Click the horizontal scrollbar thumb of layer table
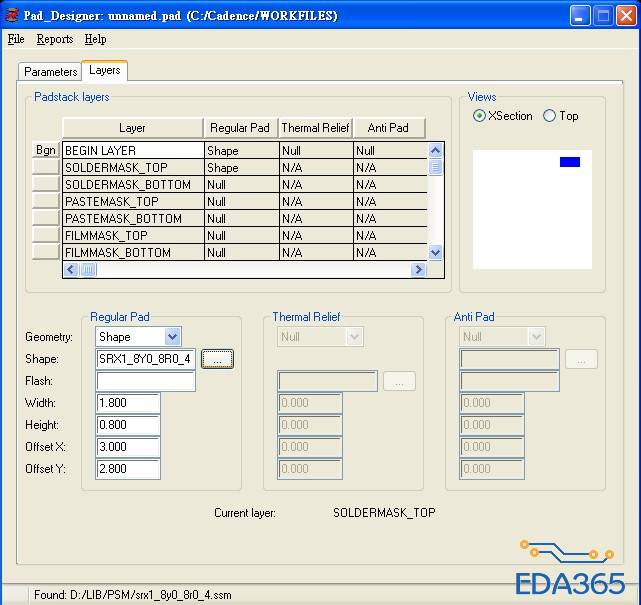 click(x=88, y=269)
